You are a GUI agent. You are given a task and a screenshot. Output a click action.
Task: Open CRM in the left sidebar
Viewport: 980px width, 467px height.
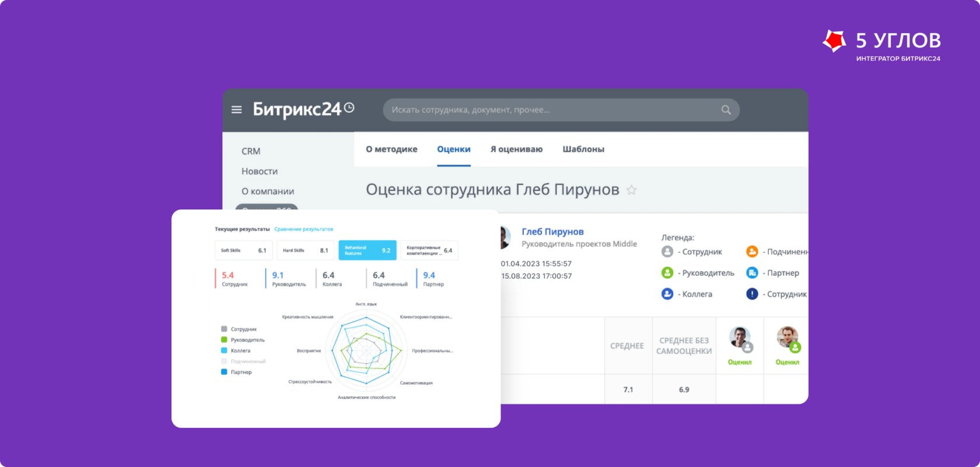[251, 151]
